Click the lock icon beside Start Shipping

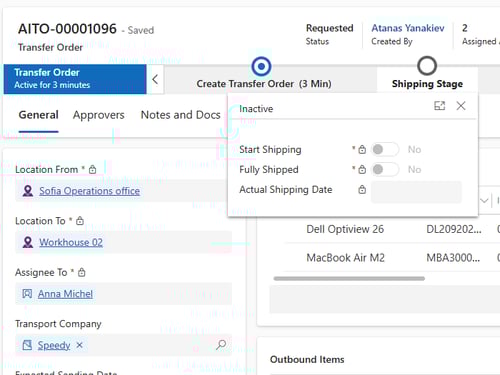(x=362, y=150)
